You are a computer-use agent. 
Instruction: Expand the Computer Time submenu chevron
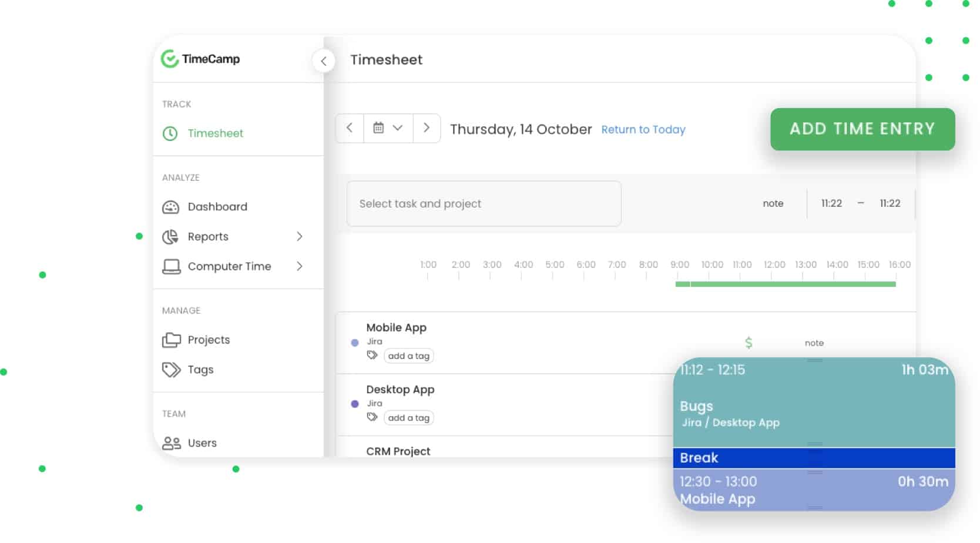tap(300, 267)
